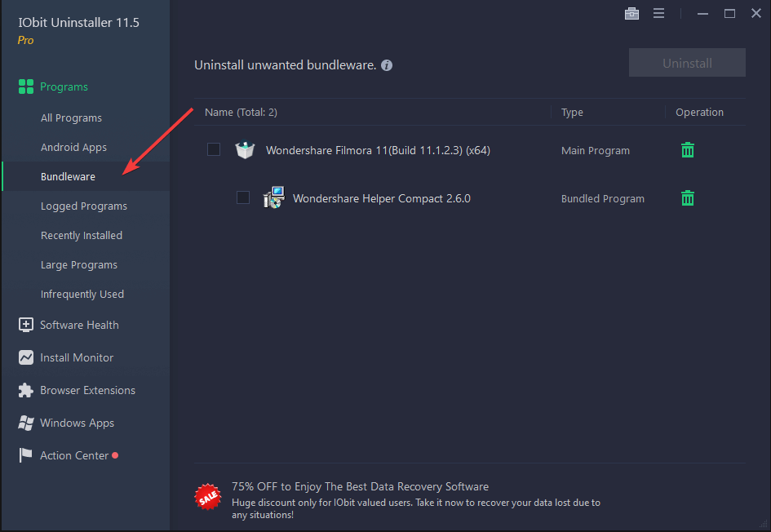This screenshot has height=532, width=771.
Task: Click the Browser Extensions puzzle icon
Action: click(26, 390)
